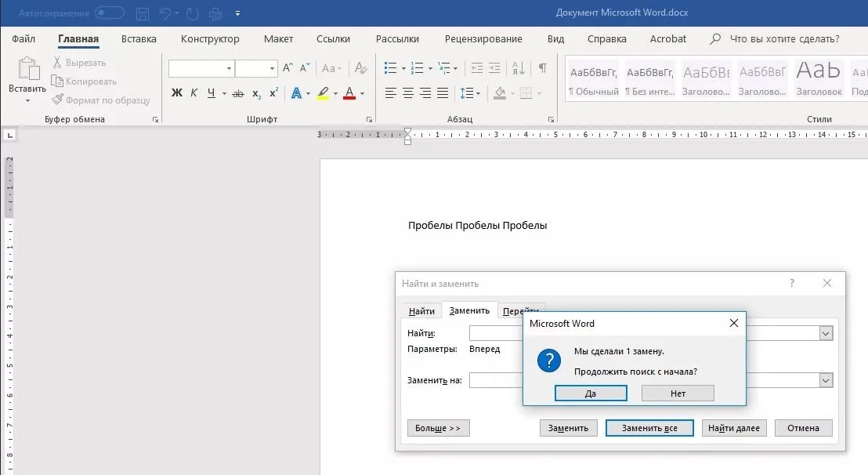Toggle underline Ч formatting
Screen dimensions: 868x475
tap(211, 93)
